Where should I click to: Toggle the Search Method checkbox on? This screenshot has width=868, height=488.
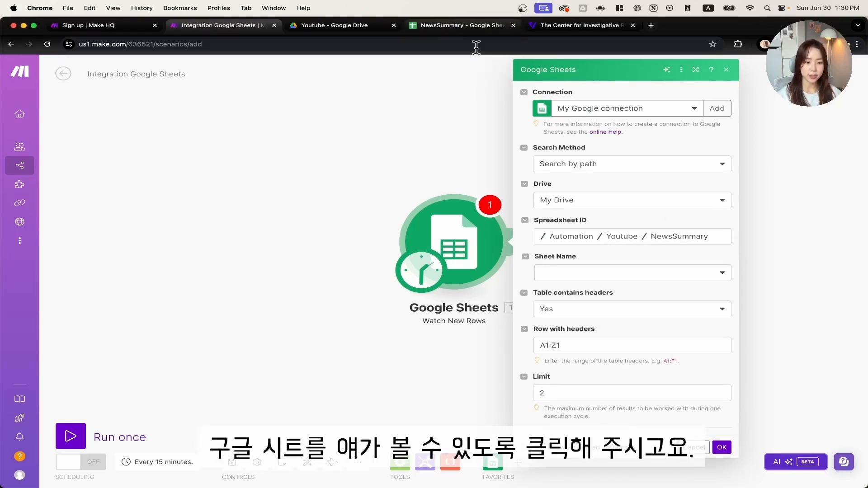click(x=524, y=147)
